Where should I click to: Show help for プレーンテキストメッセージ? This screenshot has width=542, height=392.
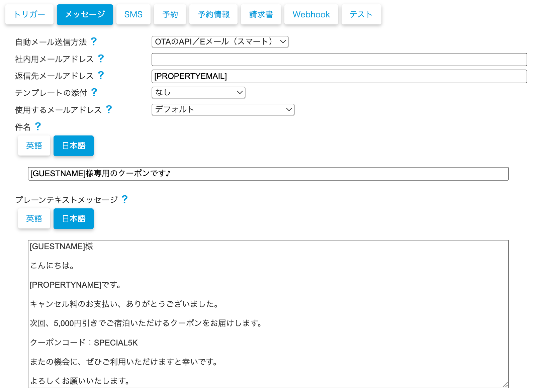click(124, 199)
